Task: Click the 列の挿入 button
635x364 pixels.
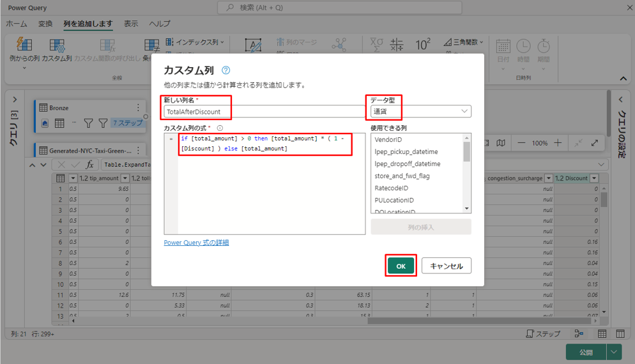Action: (421, 227)
